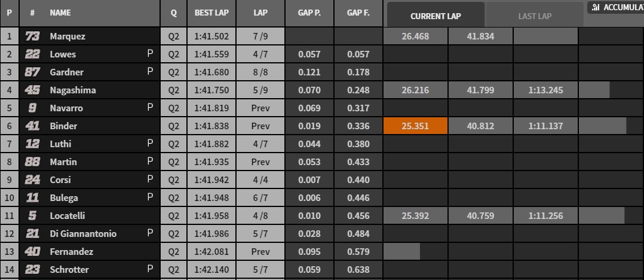Click the Gap F. column header
Image resolution: width=644 pixels, height=280 pixels.
[x=357, y=13]
